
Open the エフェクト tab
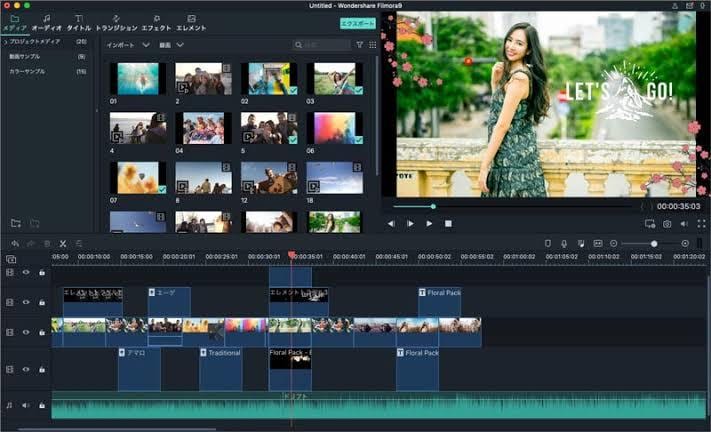[156, 23]
